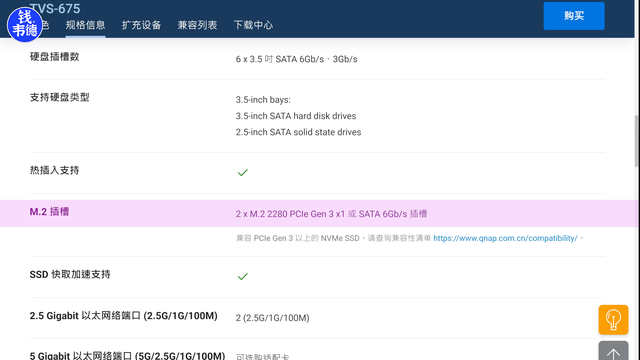Click the 5 Gigabit 以太网络端口 label
Screen dimensions: 640x360
(x=127, y=355)
